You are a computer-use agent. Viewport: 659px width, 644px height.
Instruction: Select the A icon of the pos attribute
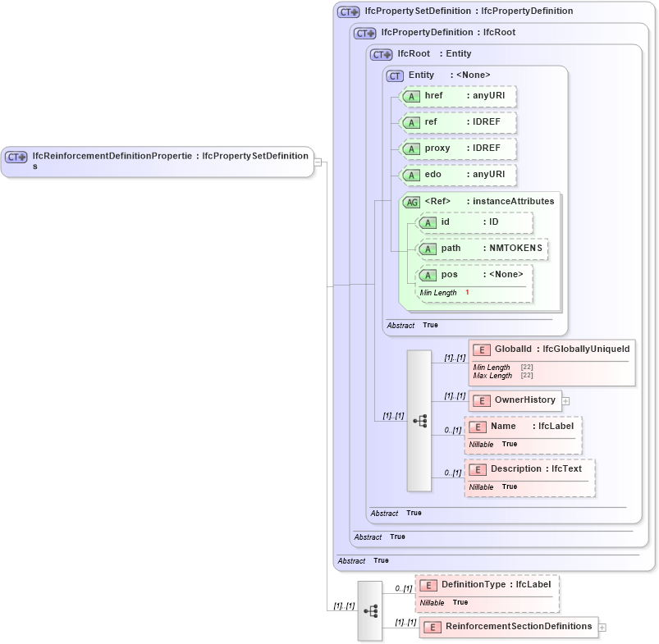[x=428, y=274]
